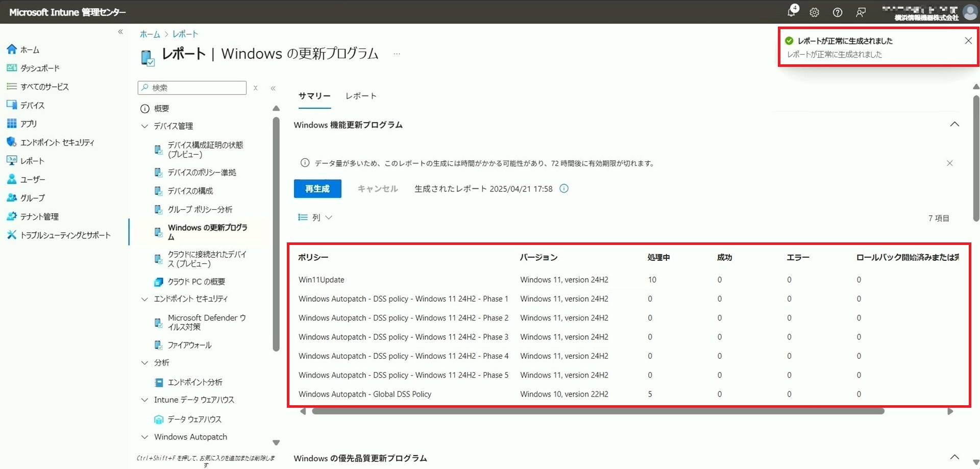Select the Win11Update policy row
The height and width of the screenshot is (469, 980).
629,280
